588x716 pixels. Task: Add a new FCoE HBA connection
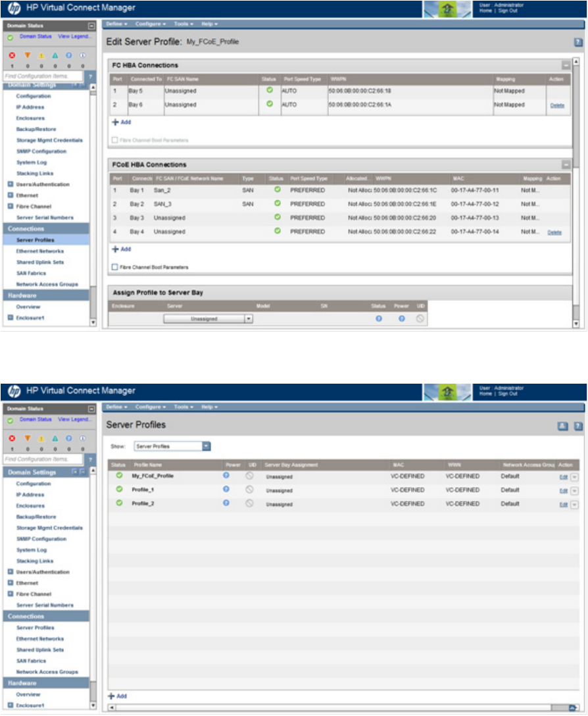(x=122, y=249)
